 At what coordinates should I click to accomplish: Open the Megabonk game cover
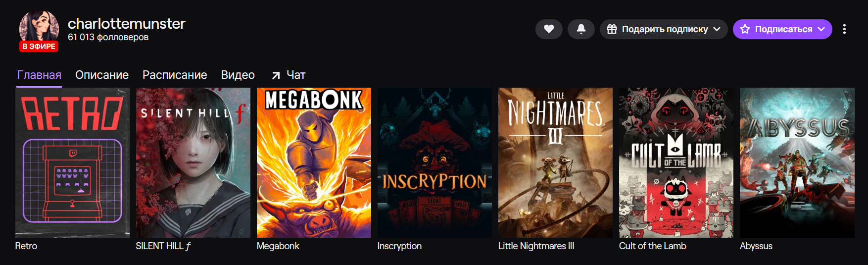coord(314,162)
